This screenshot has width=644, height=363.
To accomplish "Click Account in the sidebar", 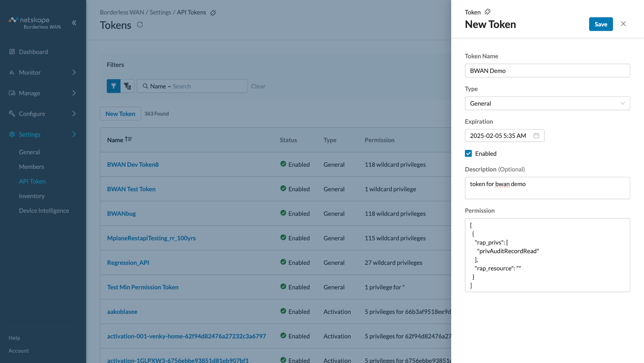I will click(x=19, y=351).
